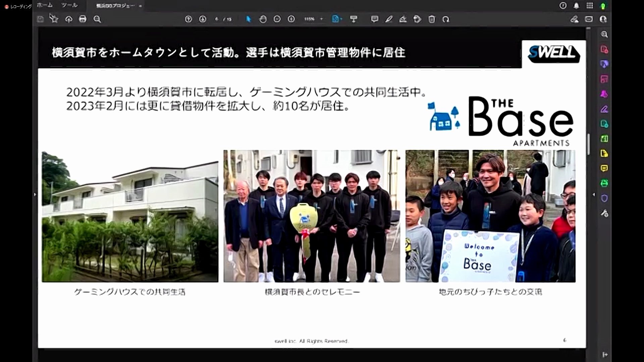This screenshot has width=644, height=362.
Task: Collapse the right tools pane arrow
Action: pyautogui.click(x=594, y=194)
